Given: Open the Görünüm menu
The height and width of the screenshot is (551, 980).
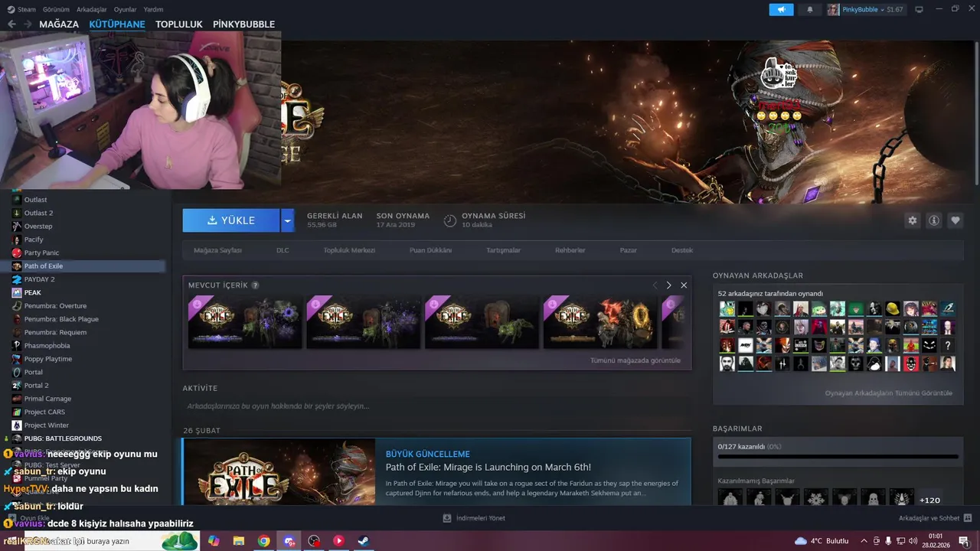Looking at the screenshot, I should [x=57, y=9].
